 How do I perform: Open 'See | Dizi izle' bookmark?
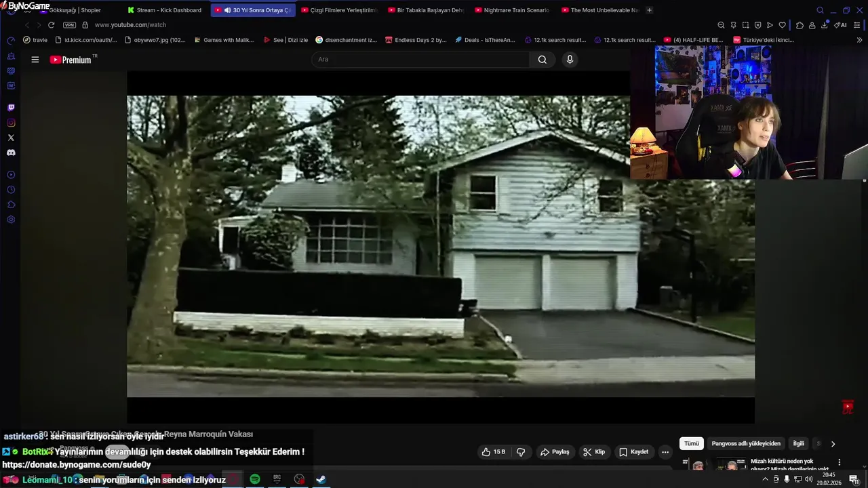tap(285, 40)
